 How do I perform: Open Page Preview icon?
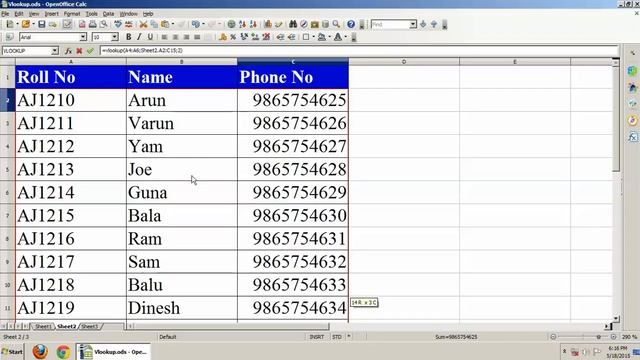click(104, 24)
